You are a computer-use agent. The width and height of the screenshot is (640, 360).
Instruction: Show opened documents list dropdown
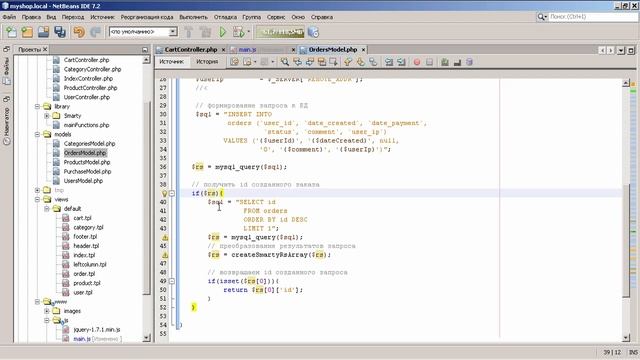[621, 50]
